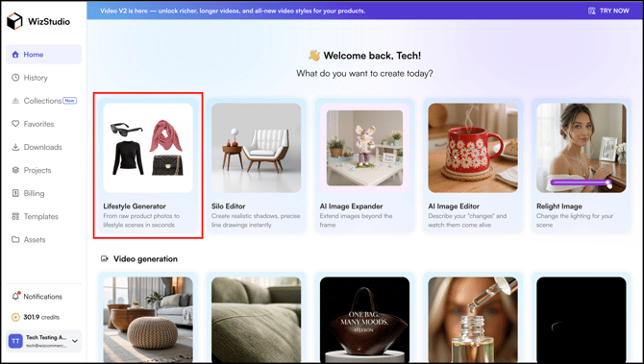Open the Lifestyle Generator product thumbnail

(148, 148)
